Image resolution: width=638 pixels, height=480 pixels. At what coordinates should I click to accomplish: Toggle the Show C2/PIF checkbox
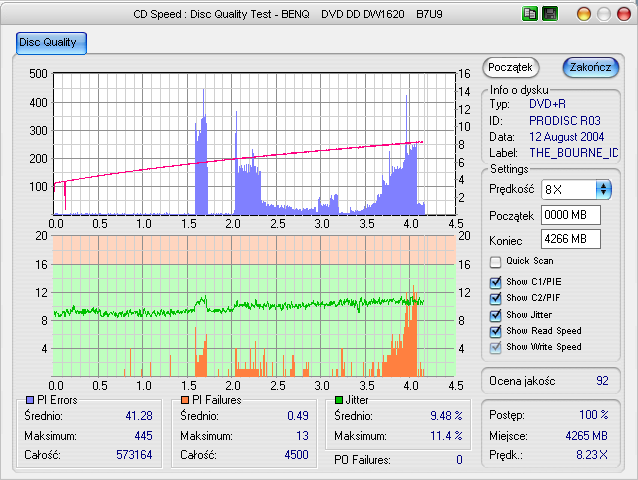pyautogui.click(x=495, y=298)
